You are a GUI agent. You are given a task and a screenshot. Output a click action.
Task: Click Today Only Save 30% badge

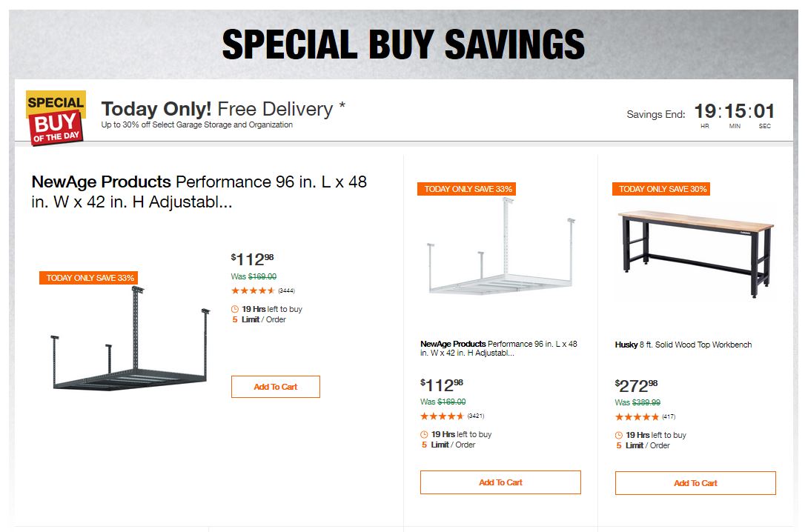point(662,189)
